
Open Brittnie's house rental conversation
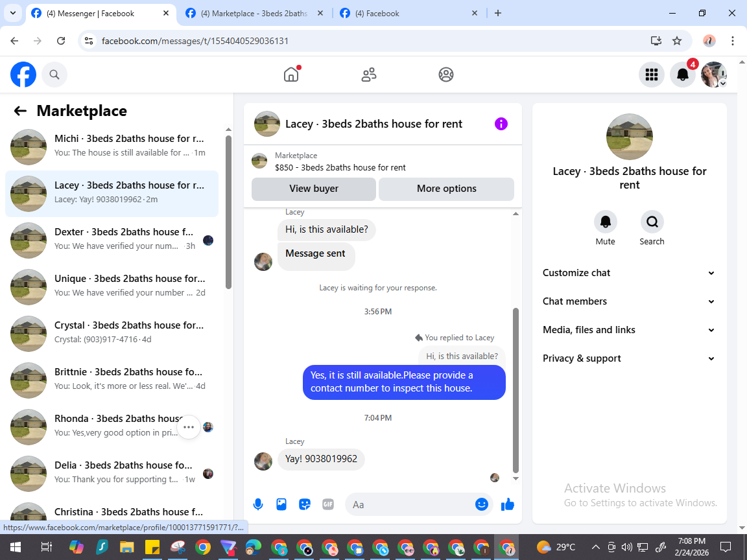112,380
